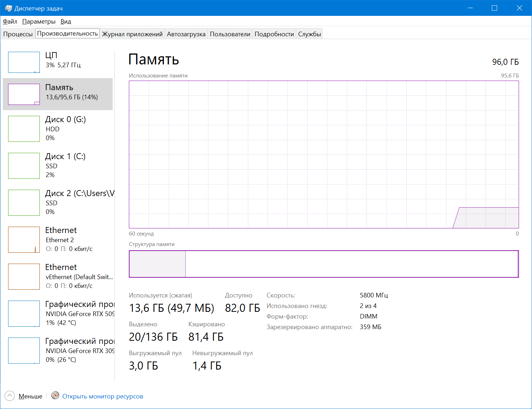Click the Использование памяти graph caption
This screenshot has width=532, height=409.
click(158, 76)
